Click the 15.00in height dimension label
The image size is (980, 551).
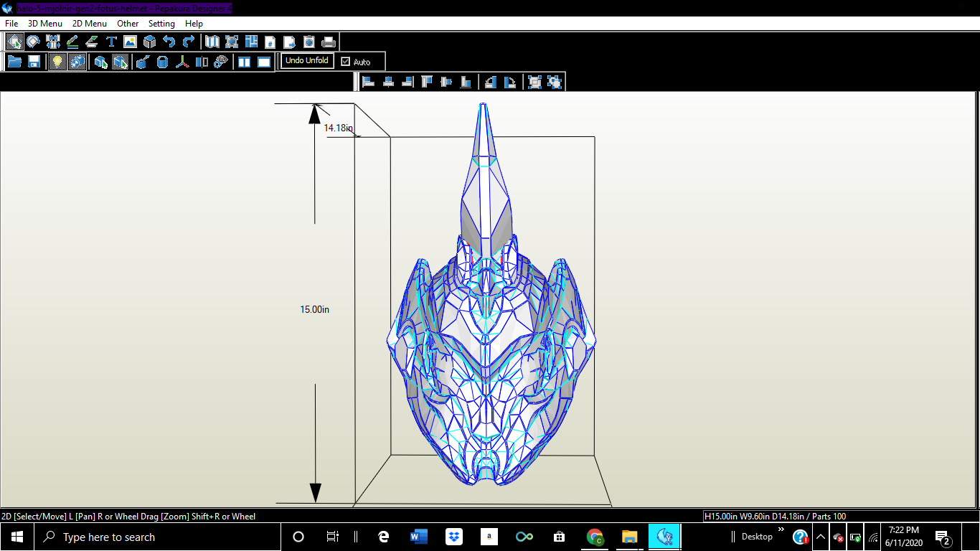coord(315,309)
